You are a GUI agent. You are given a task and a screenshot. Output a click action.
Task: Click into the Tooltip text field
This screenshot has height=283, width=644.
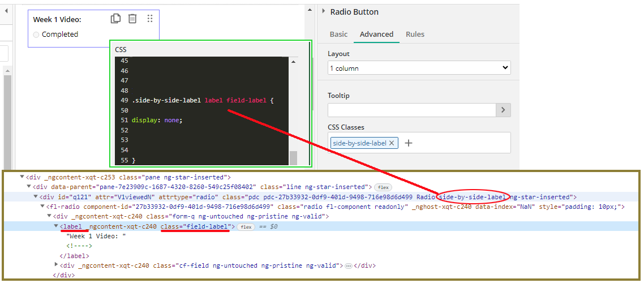tap(411, 110)
